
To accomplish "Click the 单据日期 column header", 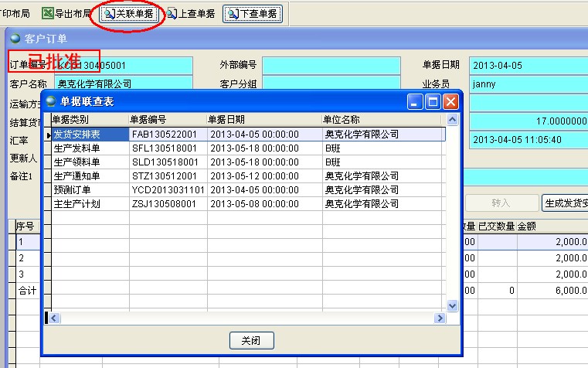I will click(263, 120).
